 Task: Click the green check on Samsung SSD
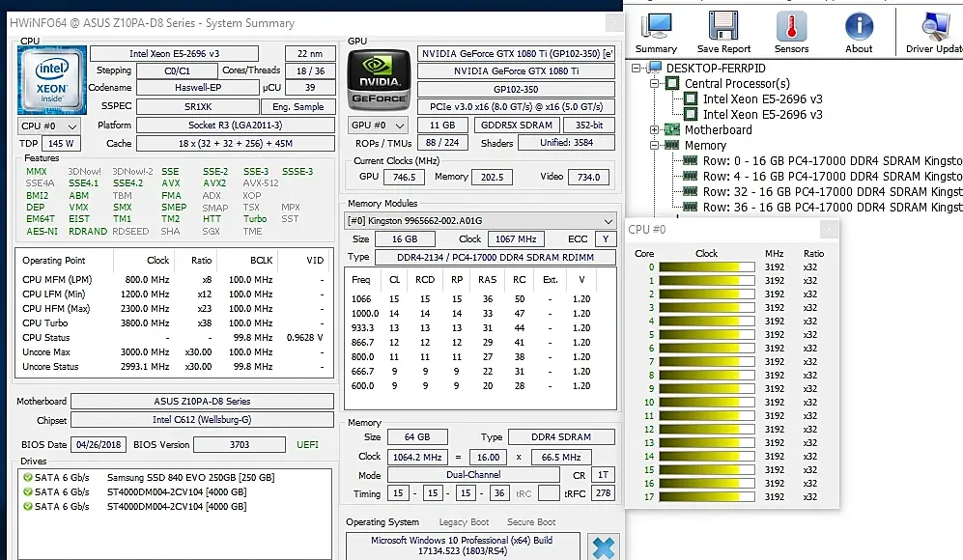pyautogui.click(x=28, y=477)
